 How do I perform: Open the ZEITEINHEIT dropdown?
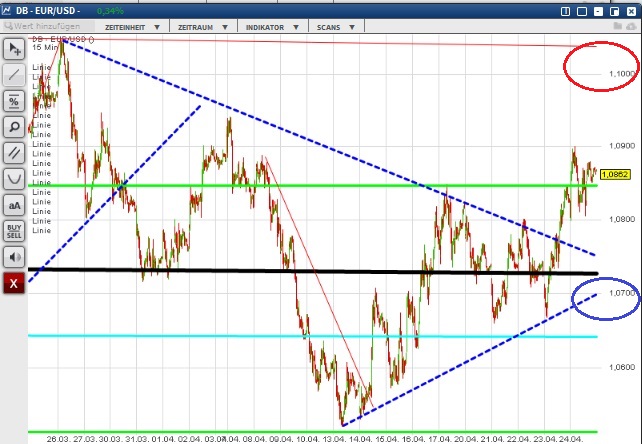[132, 27]
